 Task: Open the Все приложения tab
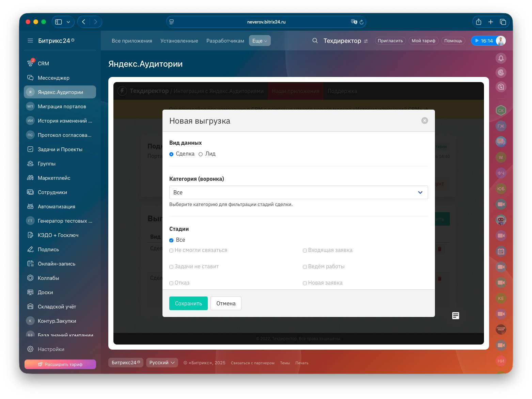(132, 41)
